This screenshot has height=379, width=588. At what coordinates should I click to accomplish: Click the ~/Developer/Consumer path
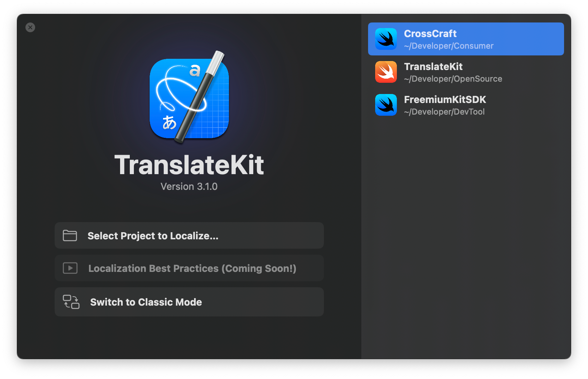pyautogui.click(x=449, y=46)
